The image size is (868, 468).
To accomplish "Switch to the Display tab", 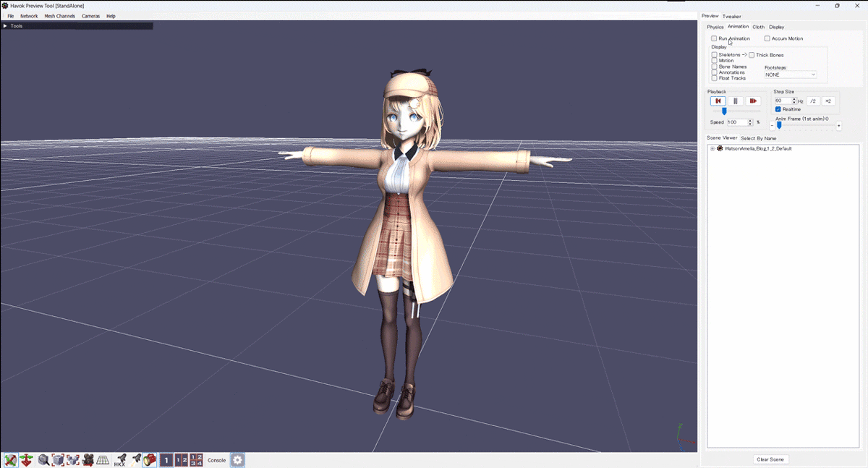I will coord(777,27).
